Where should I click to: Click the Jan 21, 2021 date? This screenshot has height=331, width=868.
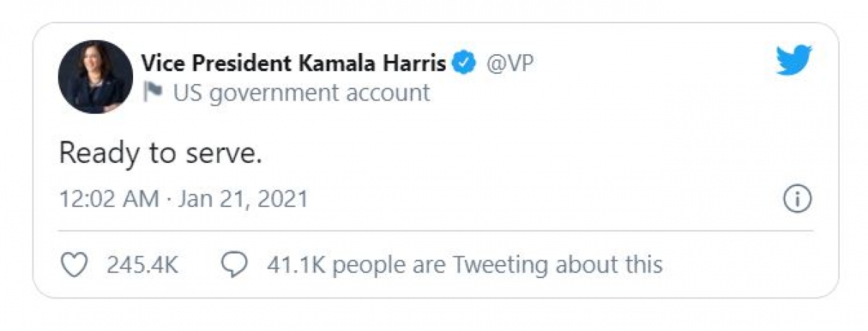[x=243, y=198]
